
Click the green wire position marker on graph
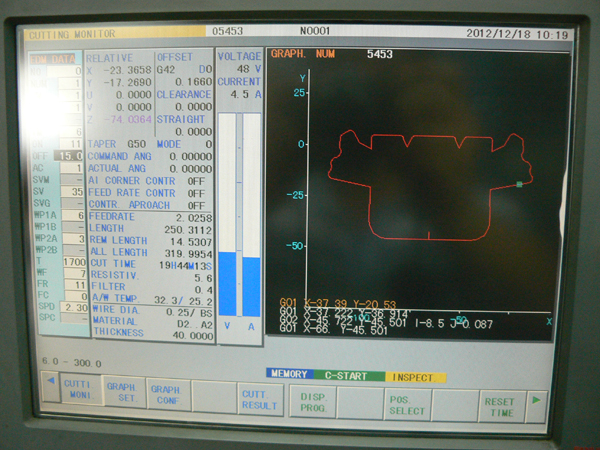tap(519, 184)
